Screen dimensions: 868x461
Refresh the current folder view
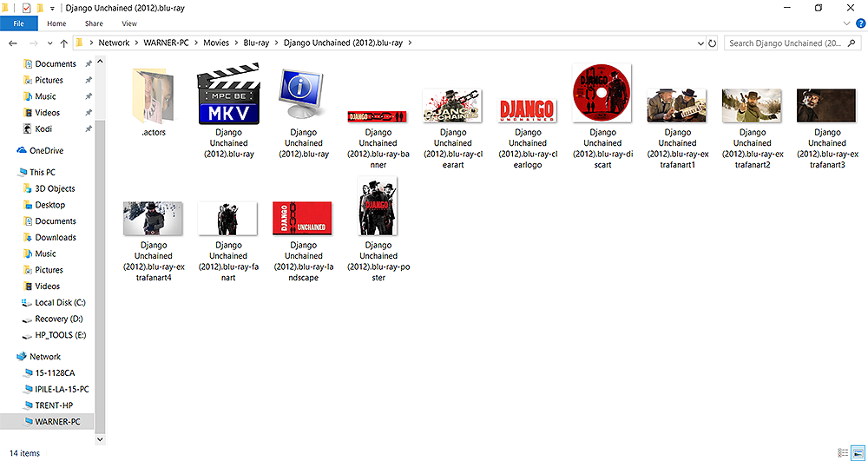[x=713, y=43]
